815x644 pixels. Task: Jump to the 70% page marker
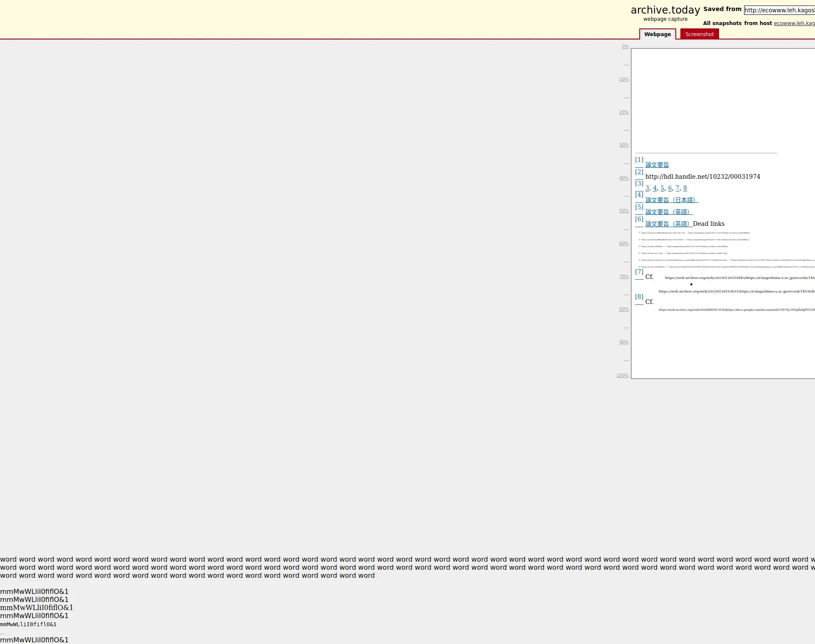pos(624,277)
